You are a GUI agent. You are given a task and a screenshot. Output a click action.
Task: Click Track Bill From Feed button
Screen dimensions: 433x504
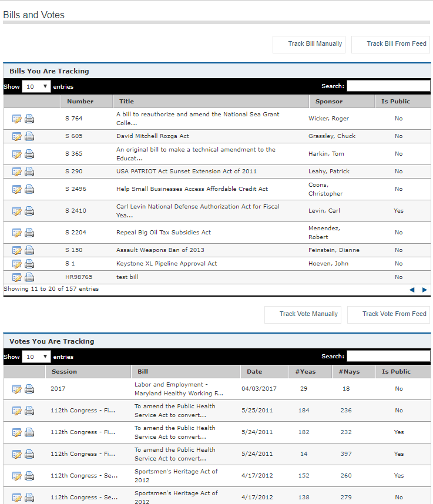[x=391, y=45]
